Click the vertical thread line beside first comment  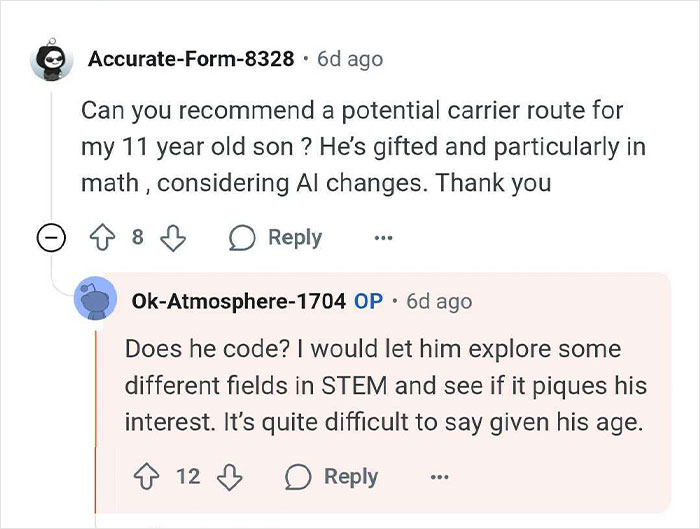(51, 157)
